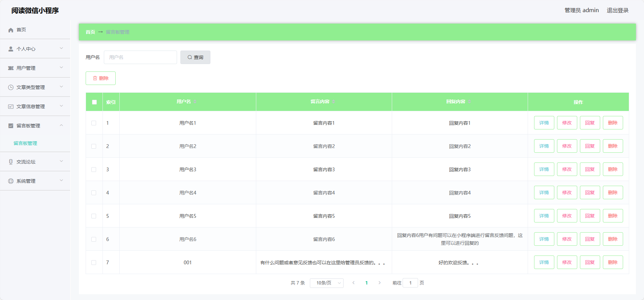The height and width of the screenshot is (300, 644).
Task: Expand the 文章信息管理 menu chevron
Action: (x=61, y=106)
